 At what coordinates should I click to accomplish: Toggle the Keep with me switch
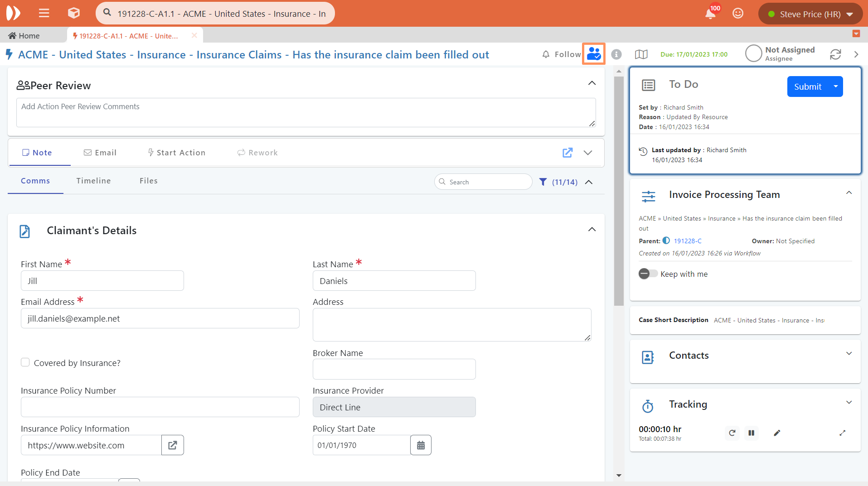[648, 274]
